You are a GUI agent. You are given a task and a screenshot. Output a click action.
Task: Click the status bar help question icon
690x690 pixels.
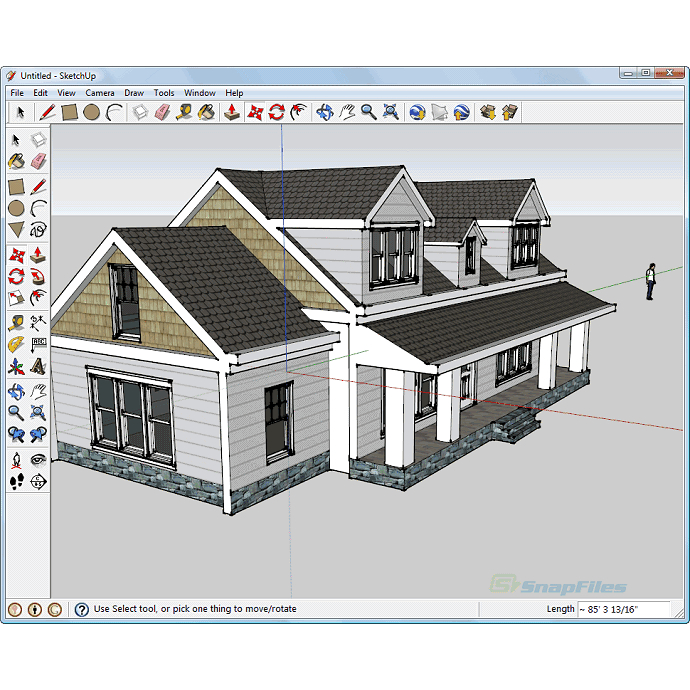click(x=81, y=609)
